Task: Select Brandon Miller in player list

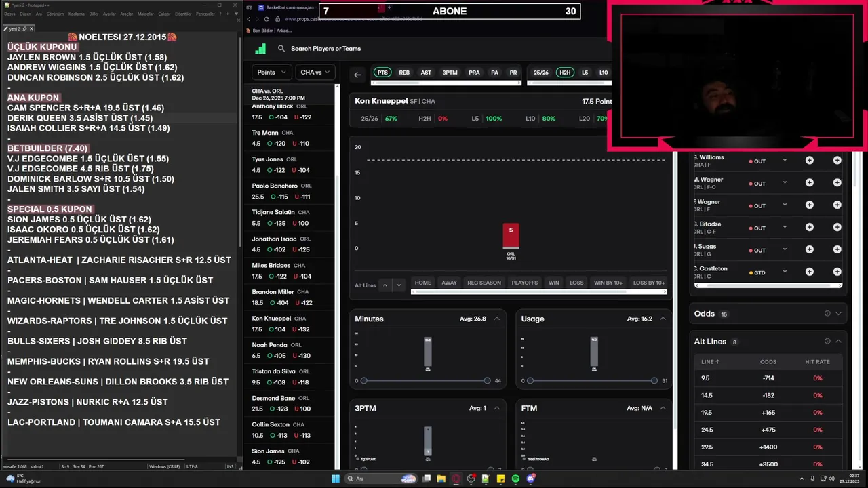Action: tap(290, 298)
